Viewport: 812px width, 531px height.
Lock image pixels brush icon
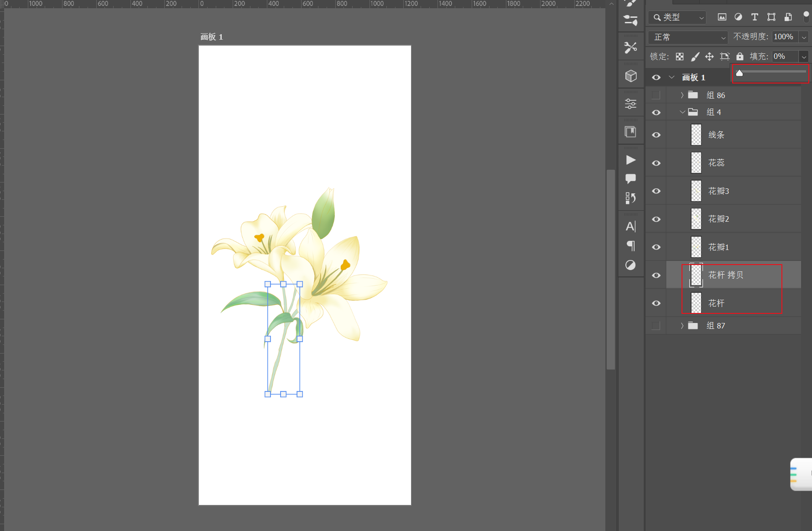click(x=695, y=57)
